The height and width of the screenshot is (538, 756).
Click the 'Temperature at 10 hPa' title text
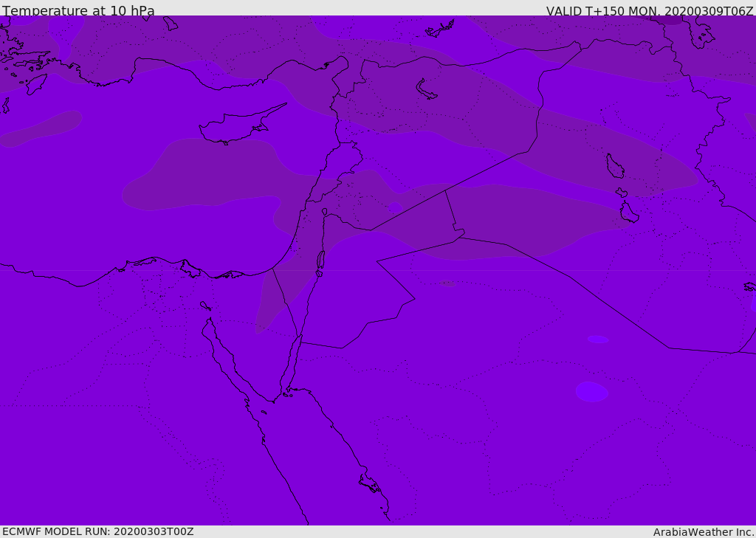[78, 10]
